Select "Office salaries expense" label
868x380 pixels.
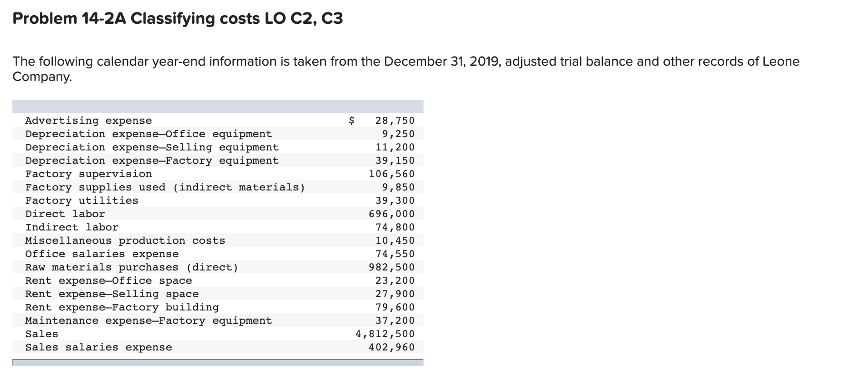(102, 254)
